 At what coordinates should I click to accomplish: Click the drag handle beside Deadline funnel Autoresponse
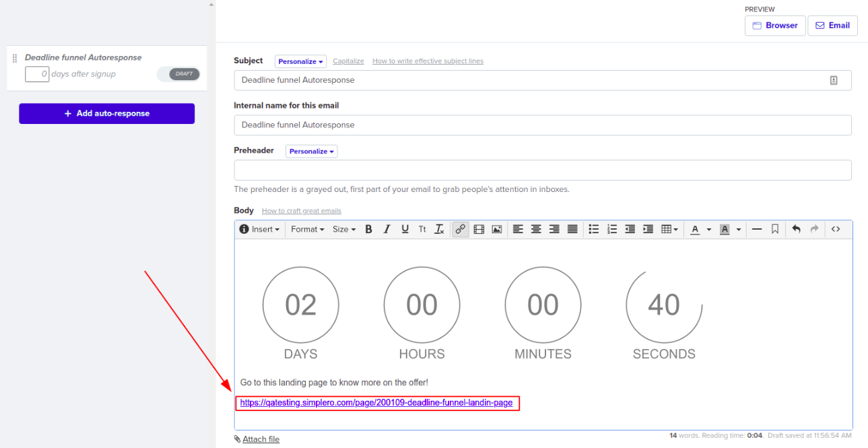click(15, 59)
